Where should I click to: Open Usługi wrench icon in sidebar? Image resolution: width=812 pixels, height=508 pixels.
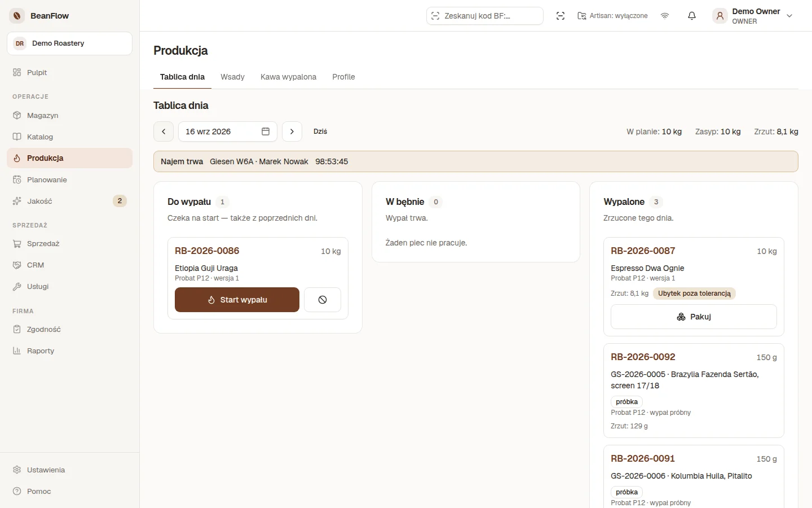[17, 287]
